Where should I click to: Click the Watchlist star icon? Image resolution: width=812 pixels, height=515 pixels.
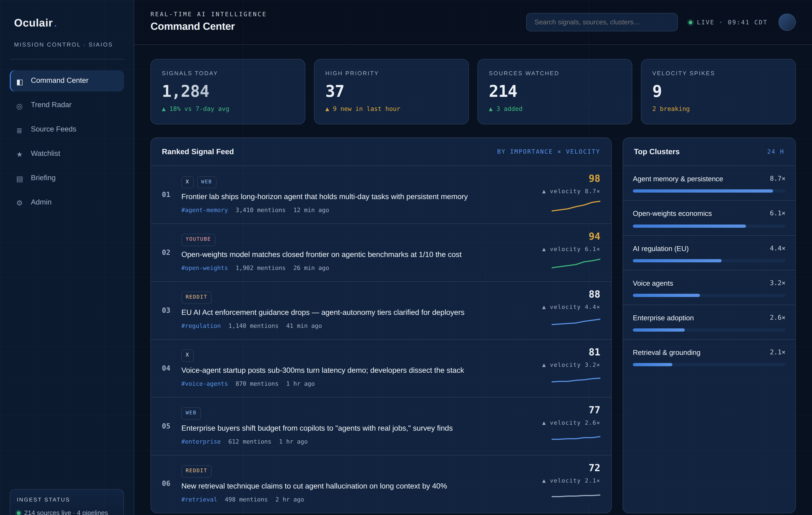click(19, 154)
